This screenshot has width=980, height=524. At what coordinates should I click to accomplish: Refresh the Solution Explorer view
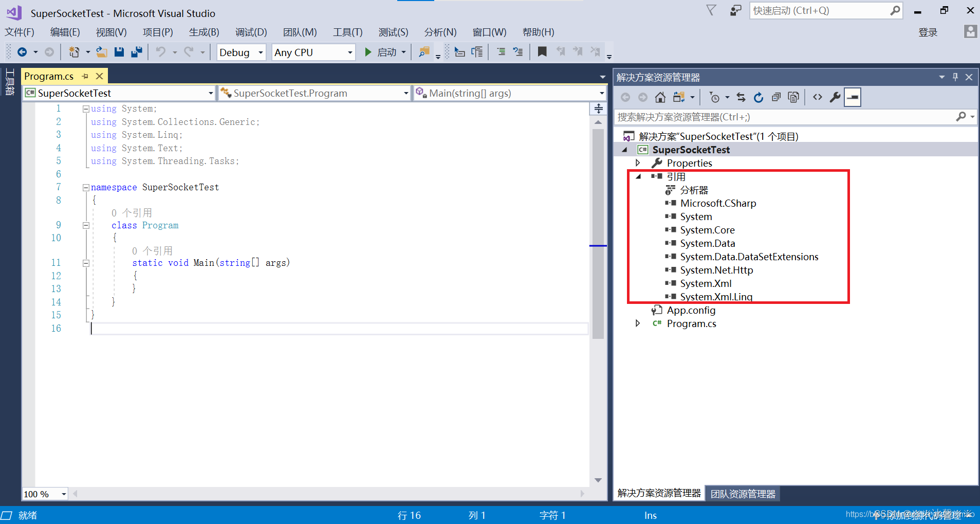tap(759, 97)
